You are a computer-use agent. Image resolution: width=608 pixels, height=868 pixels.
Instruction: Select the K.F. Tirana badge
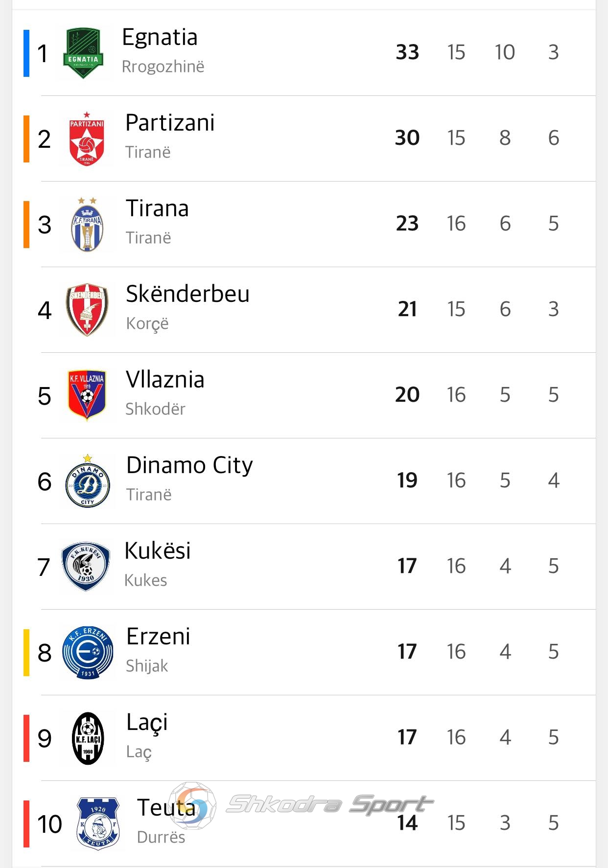pos(87,225)
